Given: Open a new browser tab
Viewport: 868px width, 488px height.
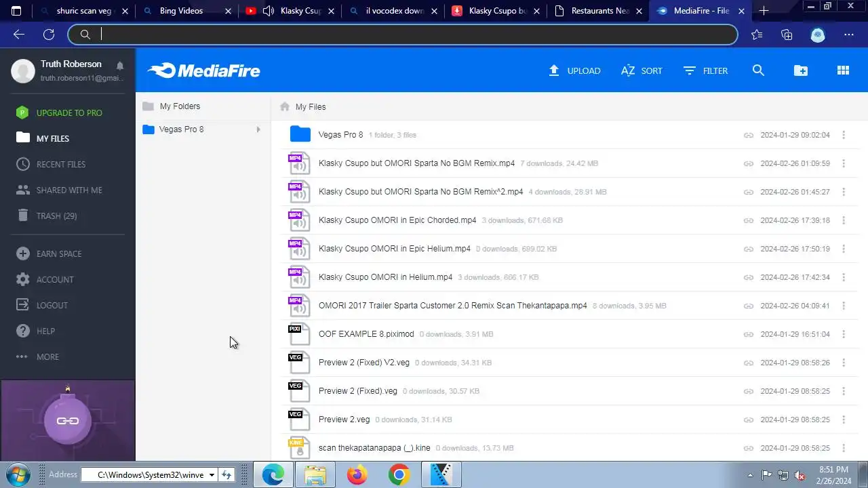Looking at the screenshot, I should (764, 11).
